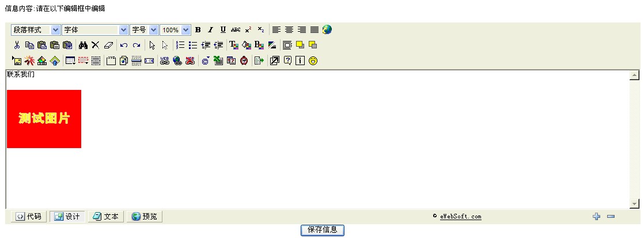Screen dimensions: 644x238
Task: Open the help question-mark icon
Action: pyautogui.click(x=287, y=61)
